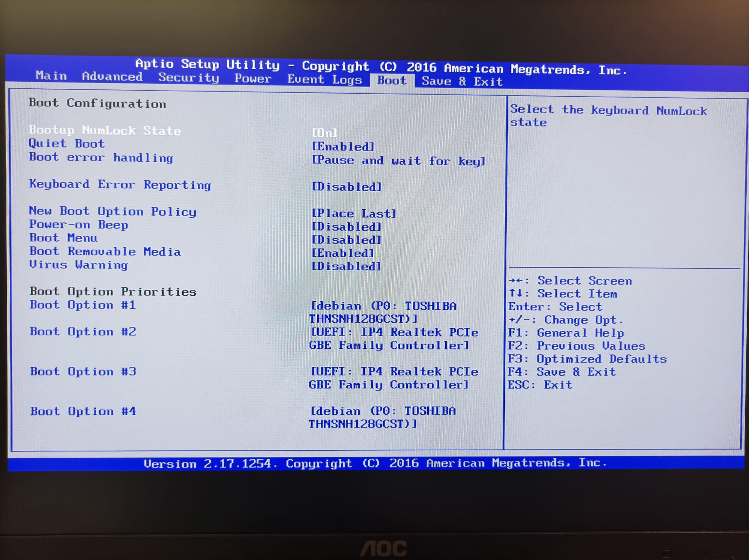The width and height of the screenshot is (749, 560).
Task: Click the Version 2.17.1254 footer text
Action: 375,463
